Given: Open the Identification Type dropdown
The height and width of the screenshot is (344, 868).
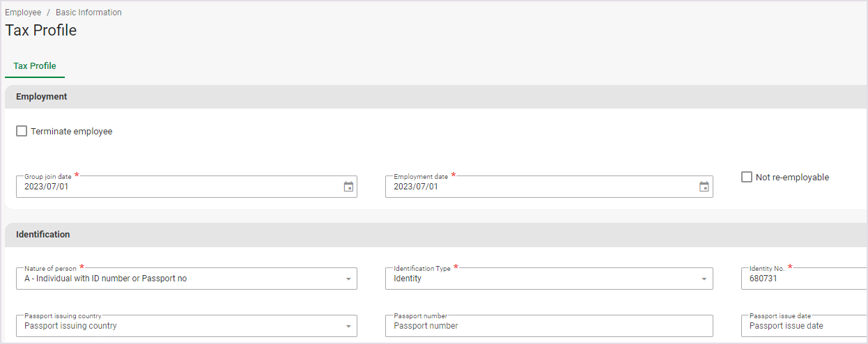Looking at the screenshot, I should coord(704,279).
